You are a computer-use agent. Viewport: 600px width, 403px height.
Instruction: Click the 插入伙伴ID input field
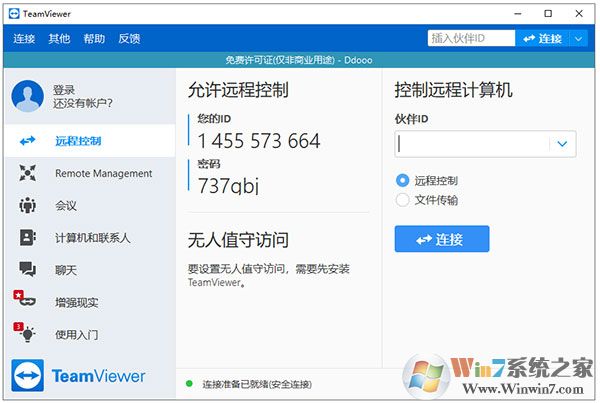click(x=471, y=38)
